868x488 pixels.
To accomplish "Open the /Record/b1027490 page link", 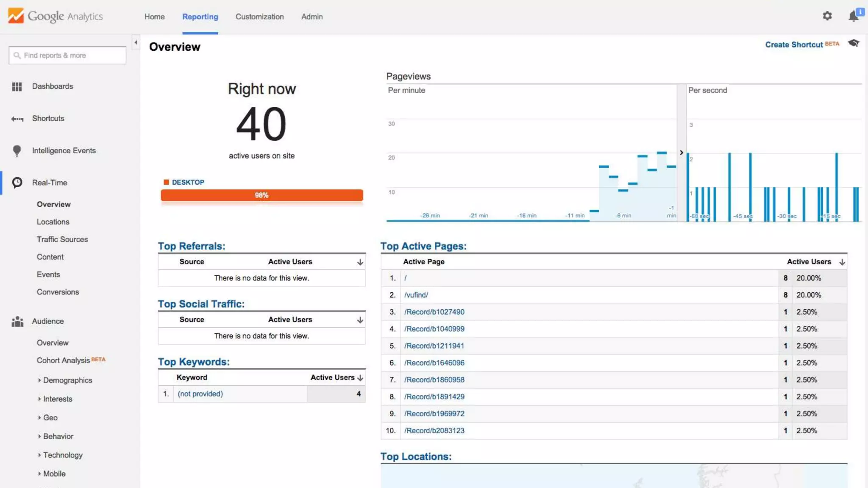I will [x=434, y=312].
